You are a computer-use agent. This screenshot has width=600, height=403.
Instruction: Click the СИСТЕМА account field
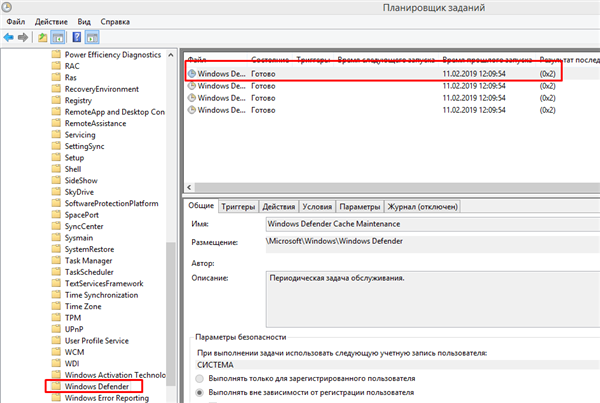pyautogui.click(x=398, y=365)
